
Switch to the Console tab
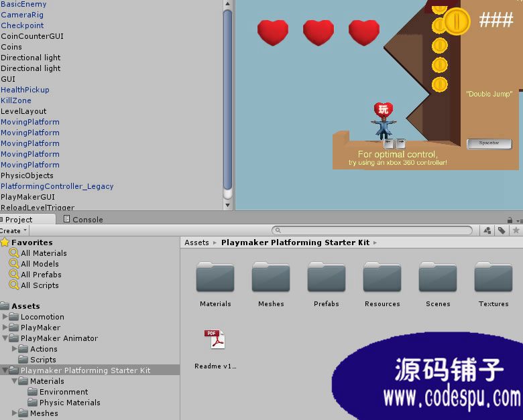83,219
